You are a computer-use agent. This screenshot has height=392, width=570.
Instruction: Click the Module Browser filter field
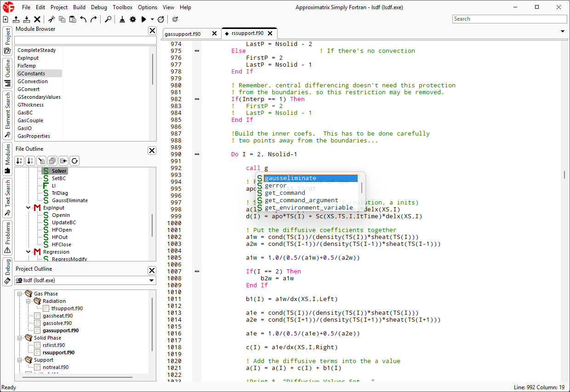(x=85, y=40)
